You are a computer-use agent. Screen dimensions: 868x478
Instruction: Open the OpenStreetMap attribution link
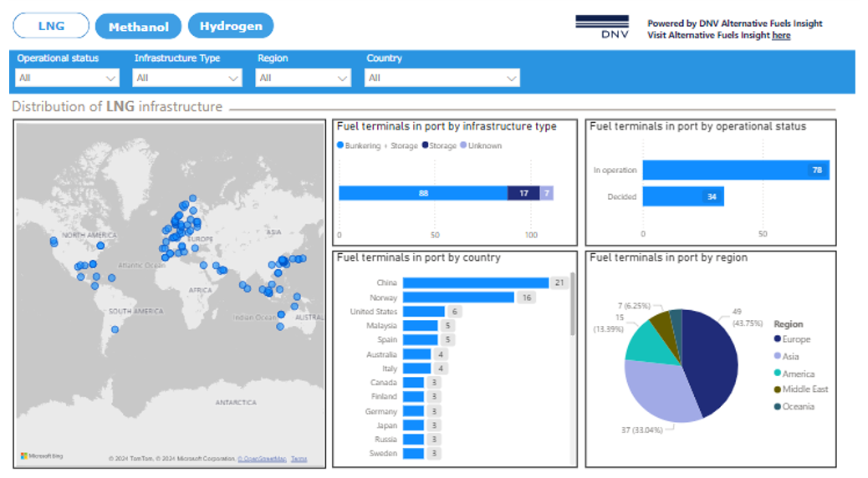pyautogui.click(x=262, y=459)
